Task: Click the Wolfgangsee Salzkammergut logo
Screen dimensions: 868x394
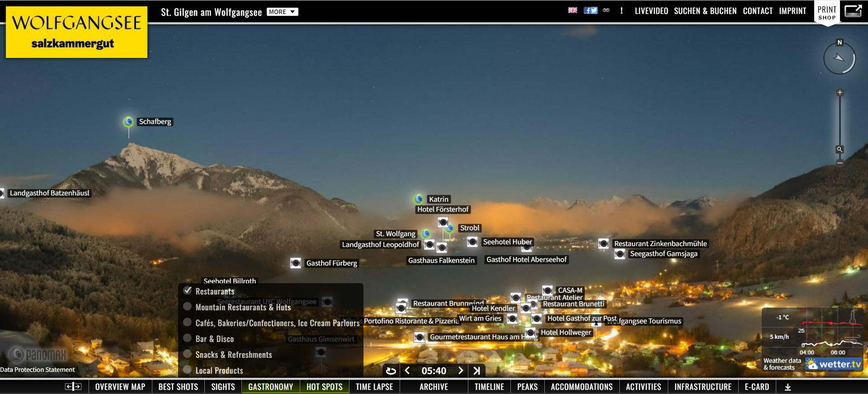Action: (76, 32)
